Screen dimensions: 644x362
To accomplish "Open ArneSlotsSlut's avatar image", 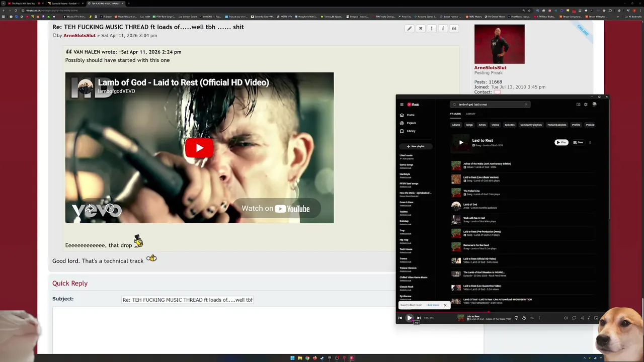I will tap(499, 44).
